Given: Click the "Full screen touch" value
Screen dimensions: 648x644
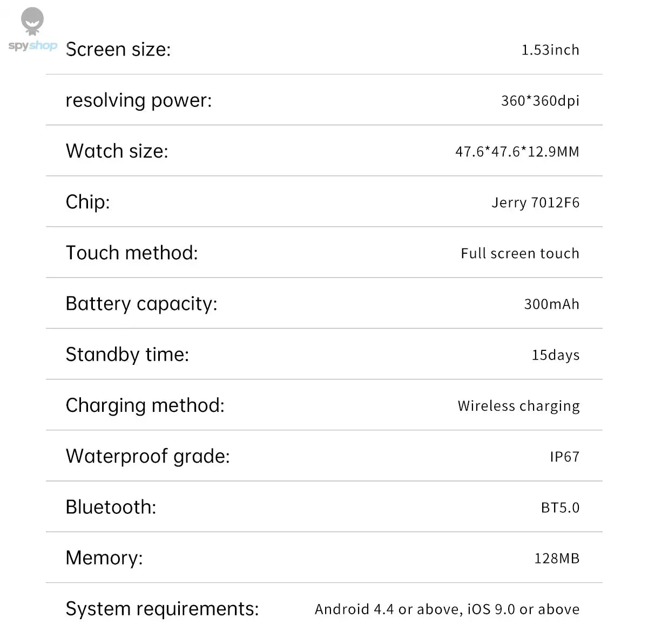Looking at the screenshot, I should click(x=519, y=253).
